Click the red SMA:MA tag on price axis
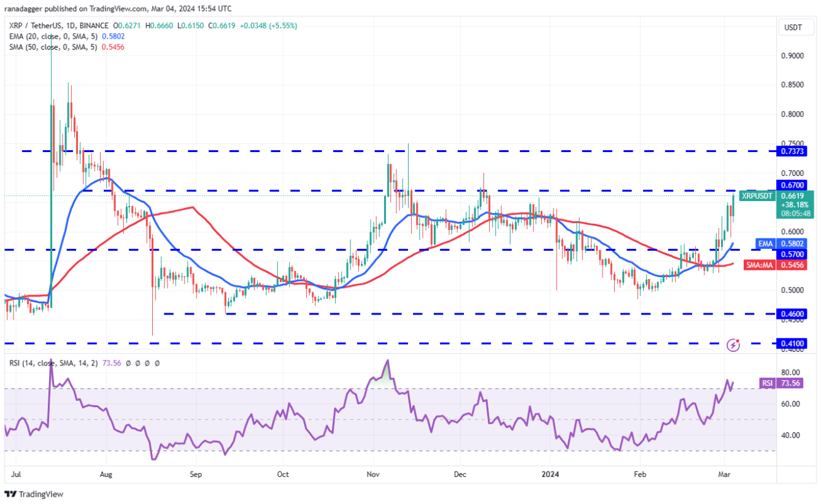Viewport: 821px width, 504px height. (759, 265)
